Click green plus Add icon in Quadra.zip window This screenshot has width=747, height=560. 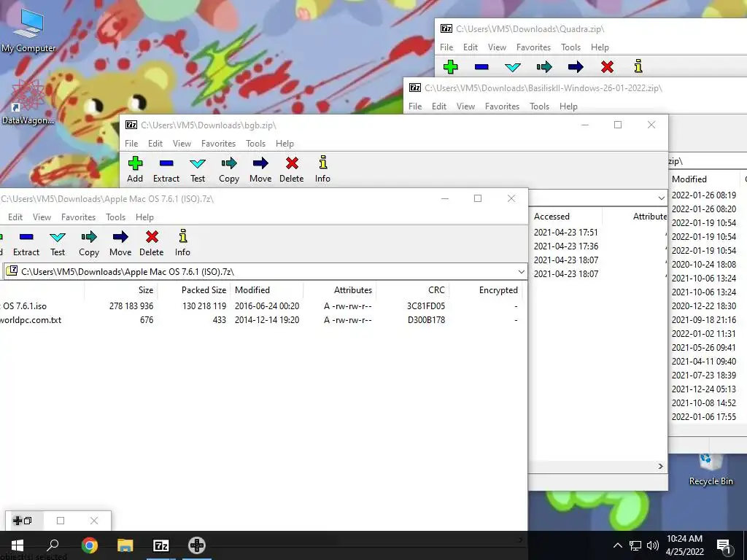(450, 66)
